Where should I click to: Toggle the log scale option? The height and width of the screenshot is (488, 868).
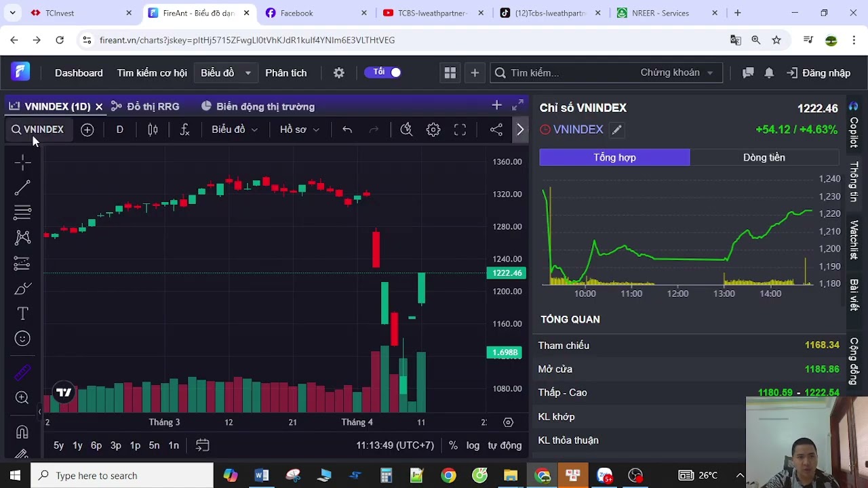click(473, 445)
